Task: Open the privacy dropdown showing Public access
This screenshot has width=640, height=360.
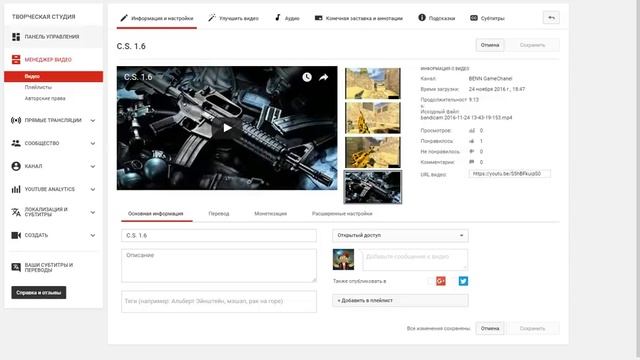Action: [x=400, y=236]
